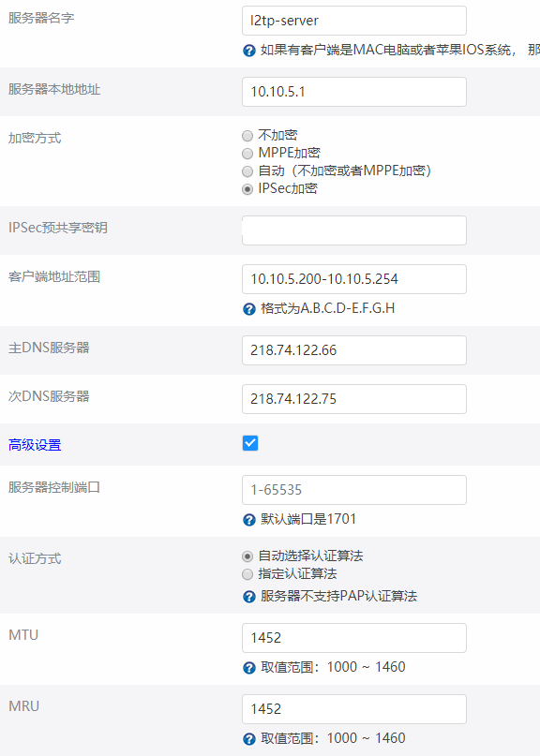This screenshot has width=540, height=756.
Task: Click the client address range field
Action: click(354, 279)
